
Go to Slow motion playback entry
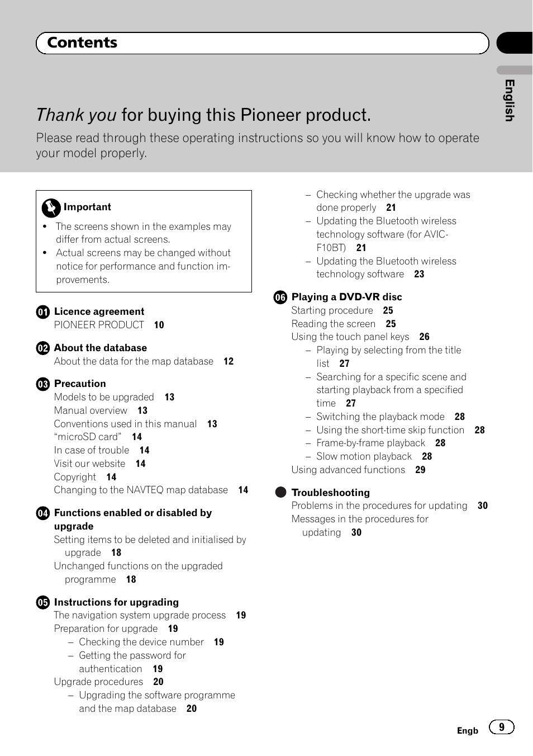click(364, 456)
